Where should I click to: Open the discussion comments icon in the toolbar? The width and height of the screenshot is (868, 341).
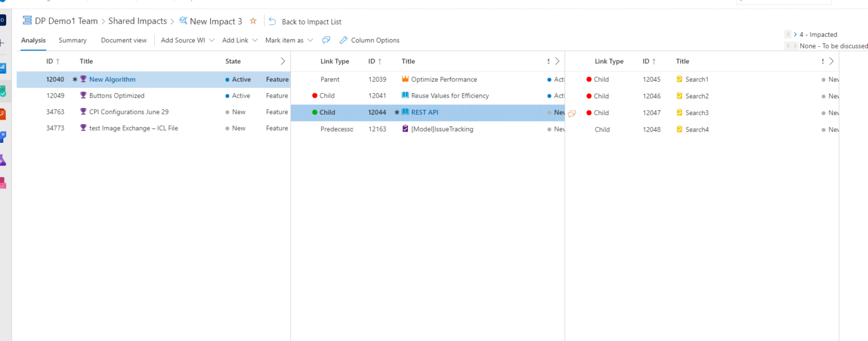(326, 40)
